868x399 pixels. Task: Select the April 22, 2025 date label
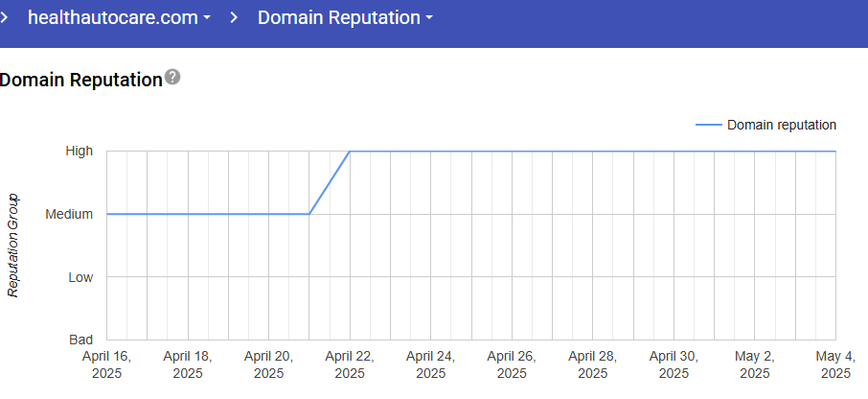pos(350,364)
